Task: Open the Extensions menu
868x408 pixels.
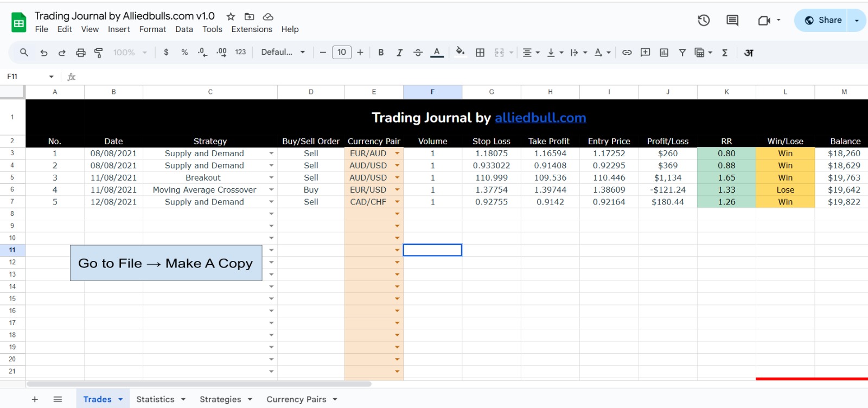Action: pyautogui.click(x=252, y=29)
